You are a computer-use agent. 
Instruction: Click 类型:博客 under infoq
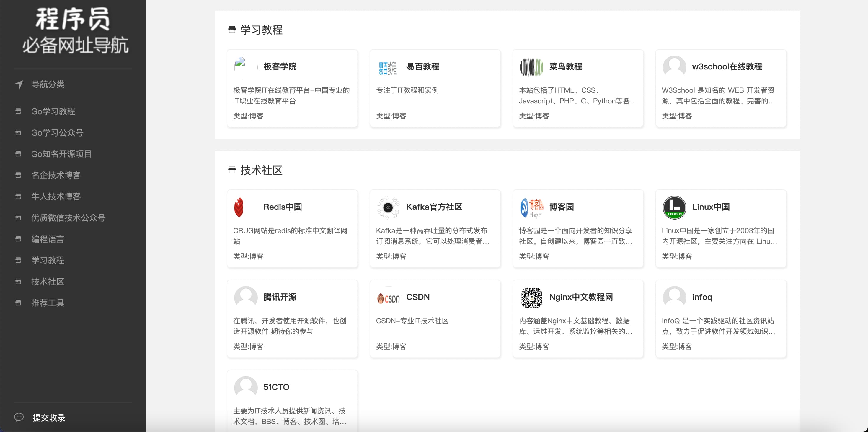point(677,346)
